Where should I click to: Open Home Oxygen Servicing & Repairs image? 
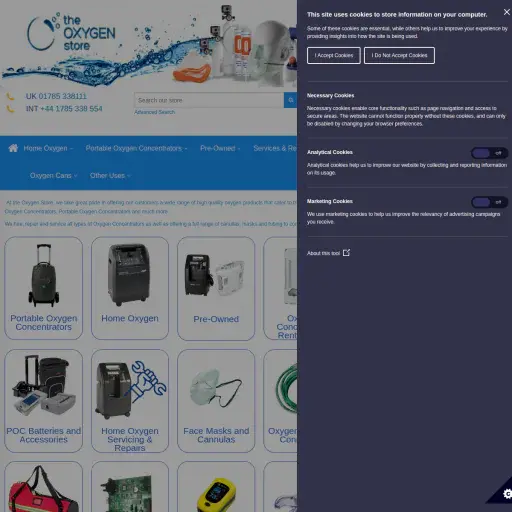click(130, 389)
